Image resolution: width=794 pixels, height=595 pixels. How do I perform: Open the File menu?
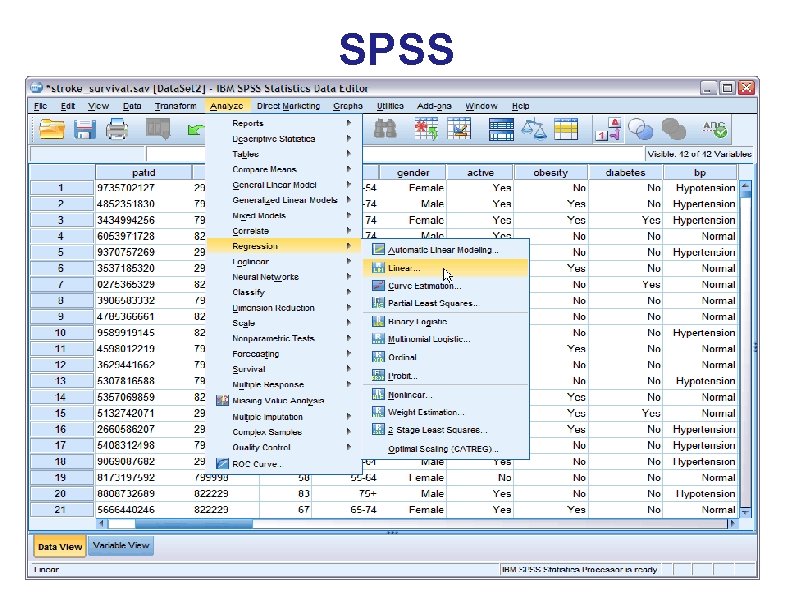(41, 106)
